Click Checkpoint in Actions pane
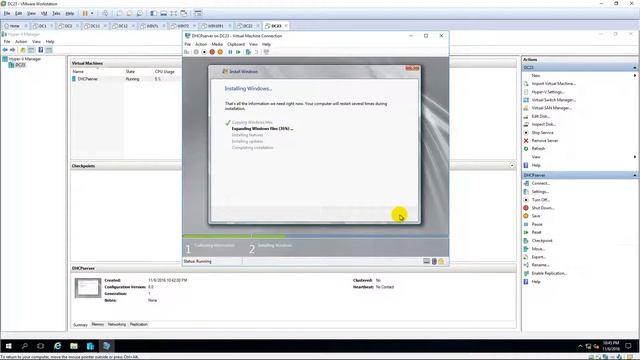Viewport: 640px width, 360px height. [x=542, y=240]
